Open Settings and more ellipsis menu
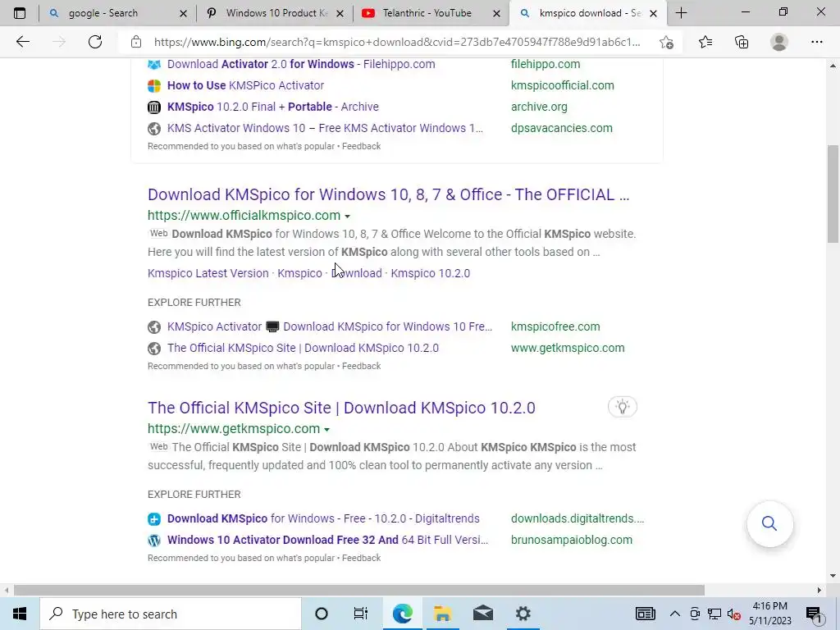The image size is (840, 630). 816,42
